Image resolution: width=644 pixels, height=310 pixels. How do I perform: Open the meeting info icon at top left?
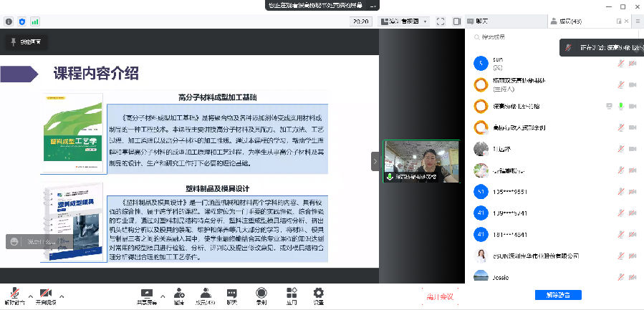pos(9,21)
